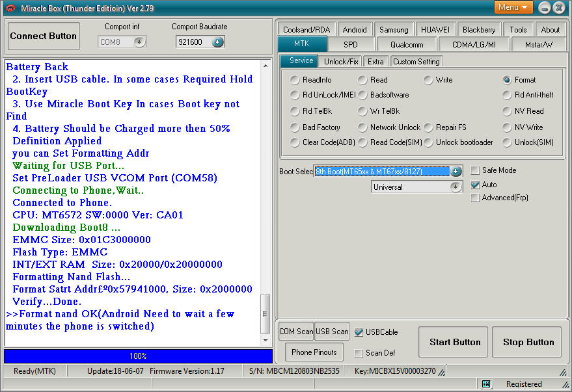Switch to the CDMA/LG/MI tab
This screenshot has width=572, height=392.
pyautogui.click(x=474, y=45)
